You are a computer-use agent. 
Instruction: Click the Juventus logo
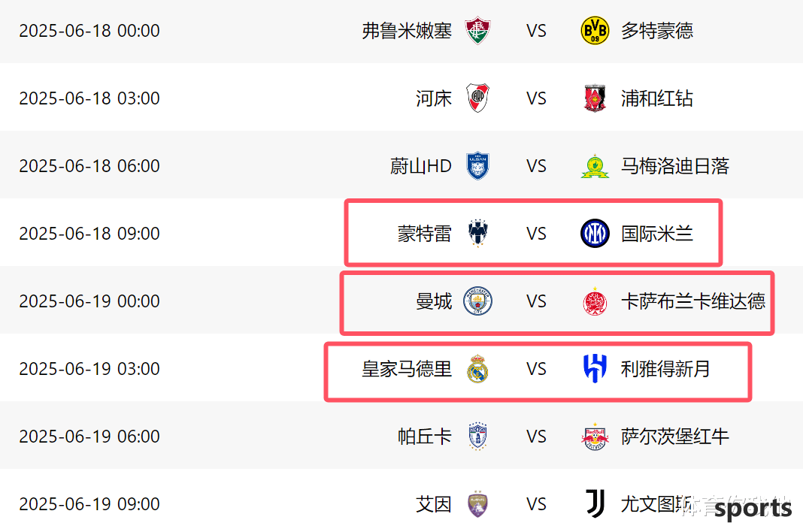(x=595, y=504)
